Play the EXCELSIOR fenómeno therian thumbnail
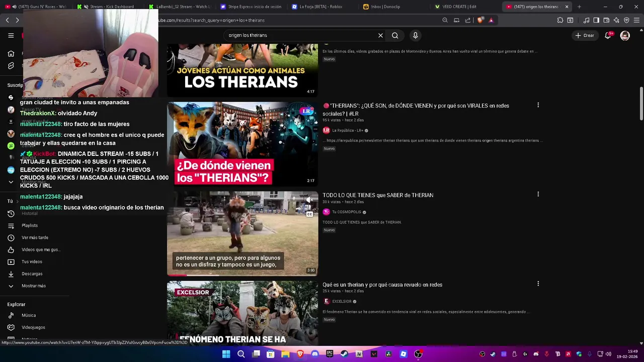644x362 pixels. pos(243,313)
